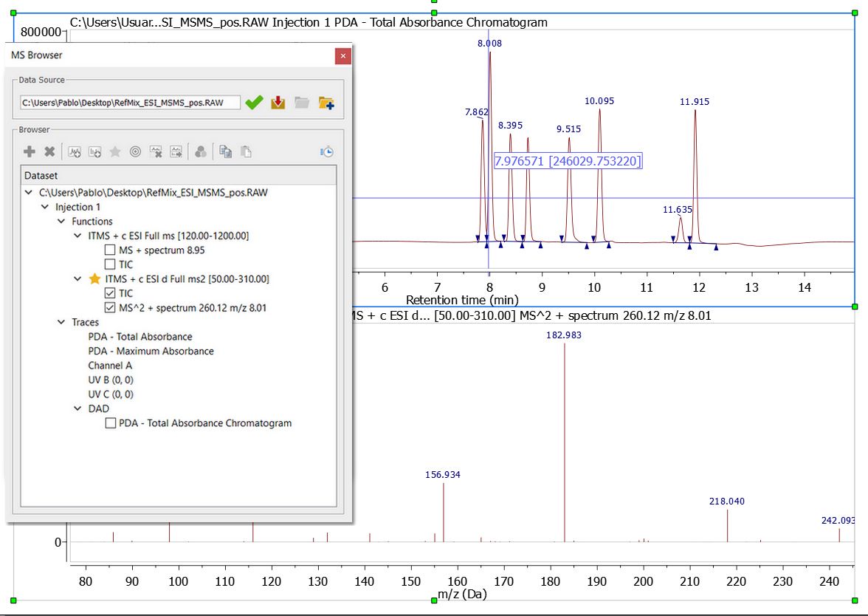Click the add spectrum bars icon
Screen dimensions: 868x616
tap(94, 151)
